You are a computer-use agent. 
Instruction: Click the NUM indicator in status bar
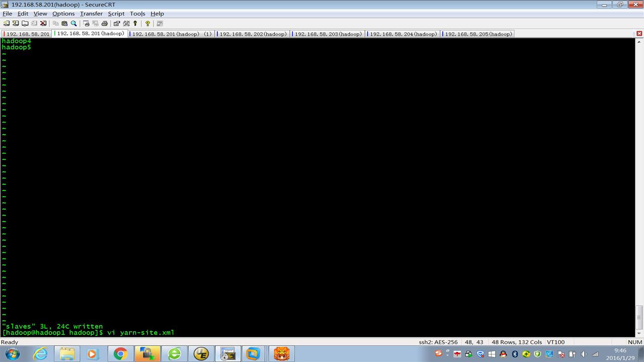point(635,342)
